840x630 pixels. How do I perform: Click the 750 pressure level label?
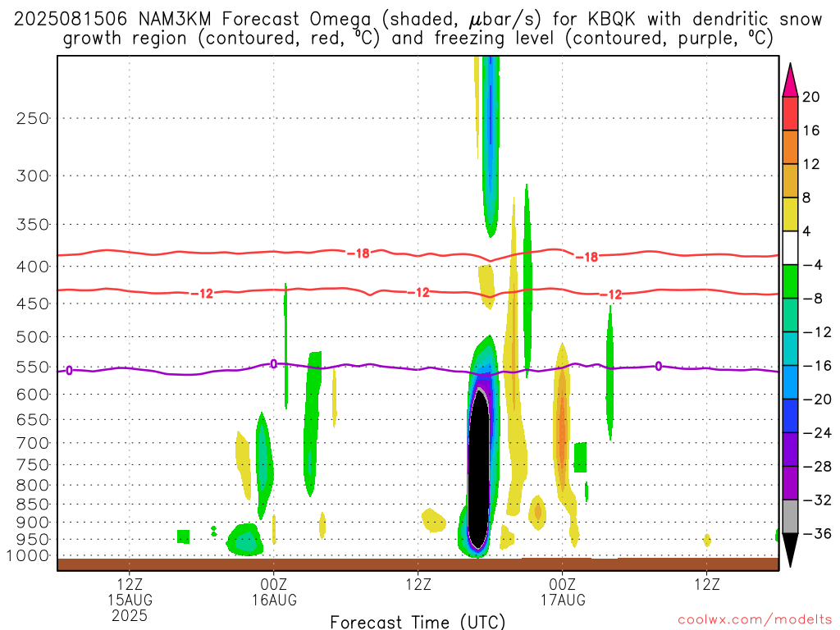(33, 465)
